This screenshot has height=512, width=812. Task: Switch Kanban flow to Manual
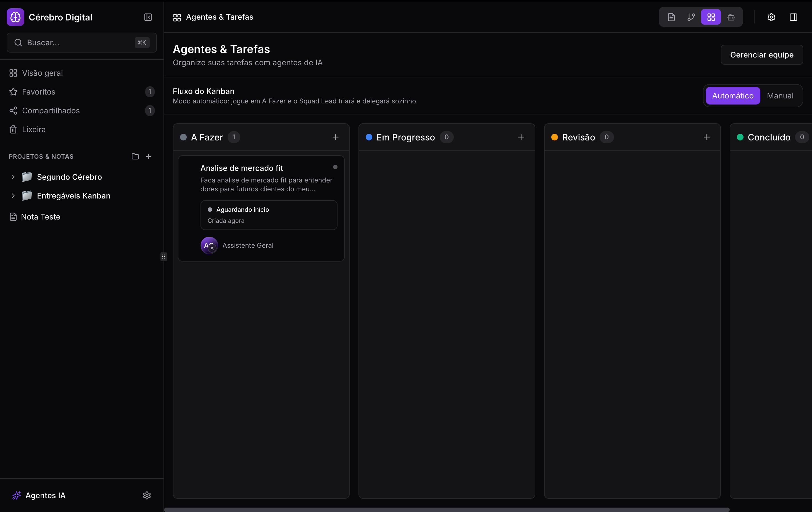point(780,95)
